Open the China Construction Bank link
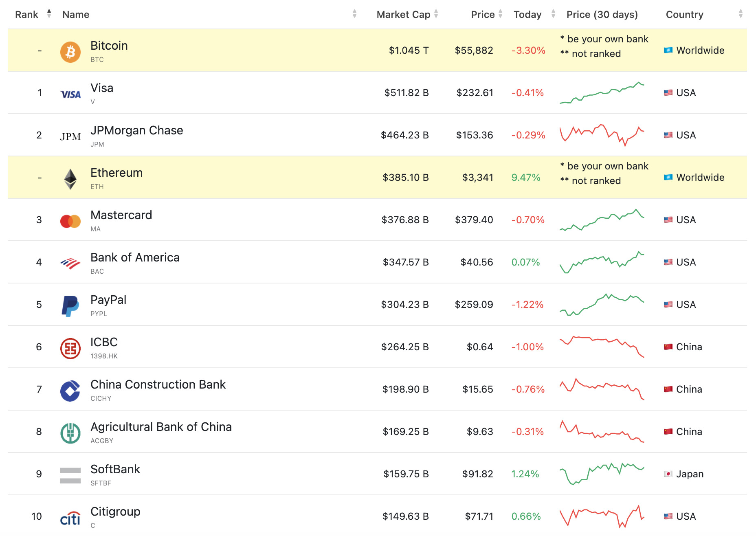756x536 pixels. click(x=158, y=384)
